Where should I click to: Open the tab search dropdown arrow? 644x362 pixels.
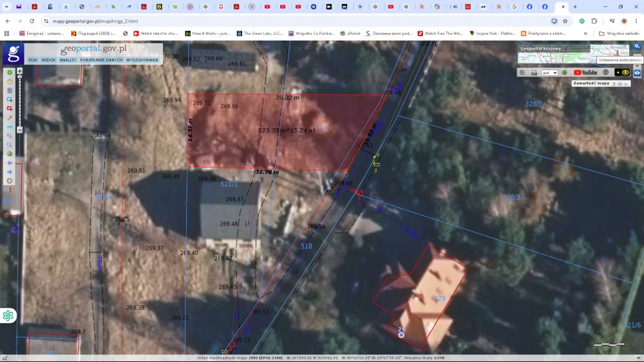tap(6, 6)
